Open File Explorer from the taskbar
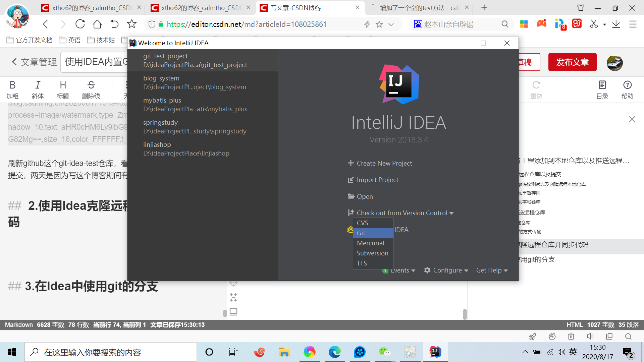644x362 pixels. pos(284,352)
